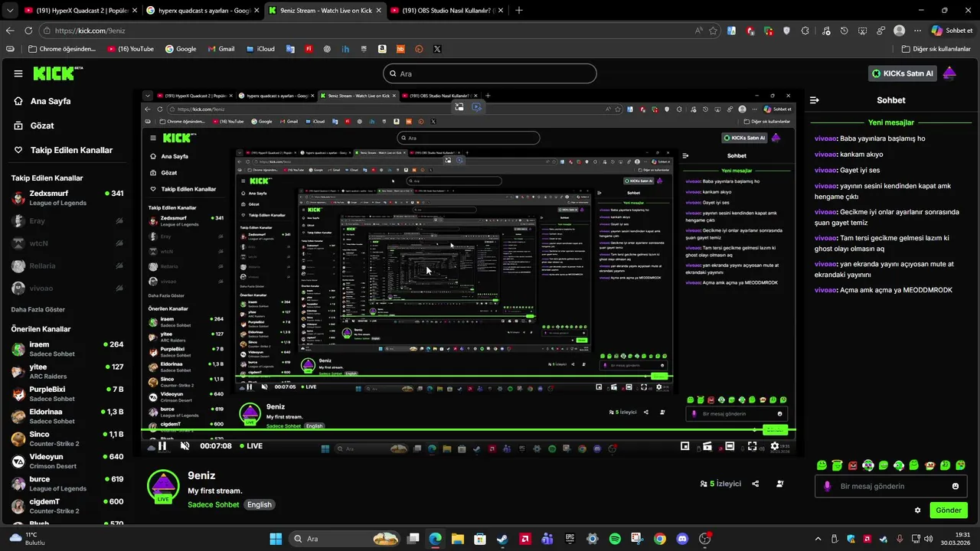This screenshot has width=980, height=551.
Task: Open the stream player settings gear
Action: click(x=775, y=446)
